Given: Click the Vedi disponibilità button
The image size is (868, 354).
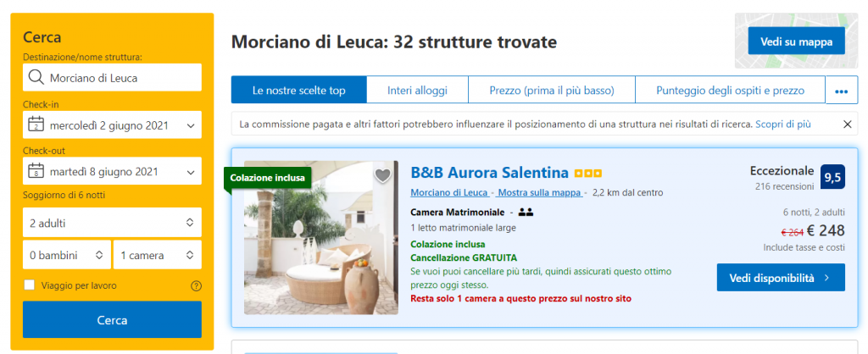Looking at the screenshot, I should point(781,278).
